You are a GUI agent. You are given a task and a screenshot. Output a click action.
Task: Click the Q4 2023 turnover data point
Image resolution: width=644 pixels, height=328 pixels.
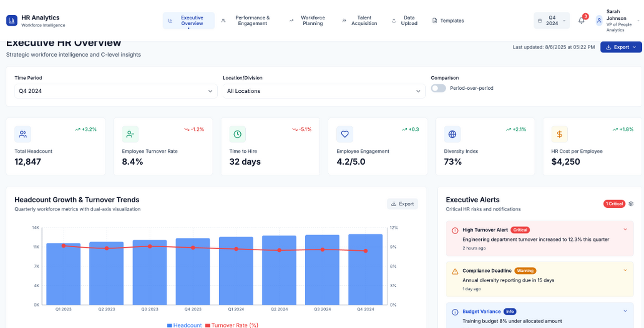193,248
